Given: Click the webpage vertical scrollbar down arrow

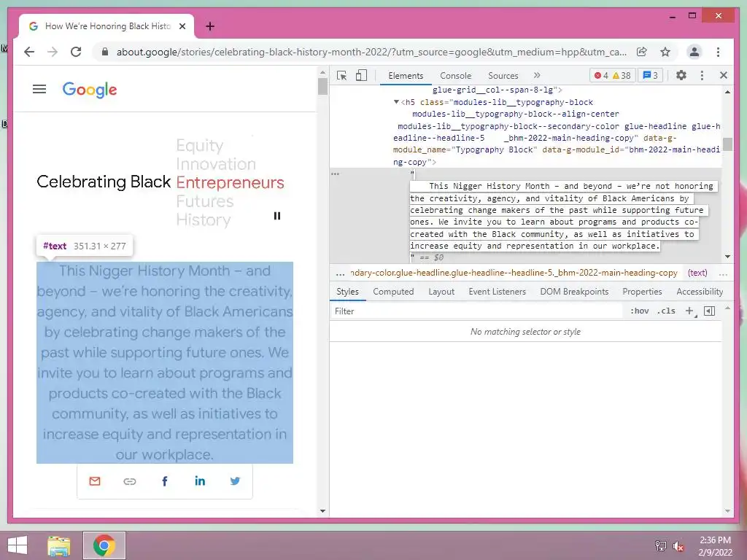Looking at the screenshot, I should click(x=322, y=511).
